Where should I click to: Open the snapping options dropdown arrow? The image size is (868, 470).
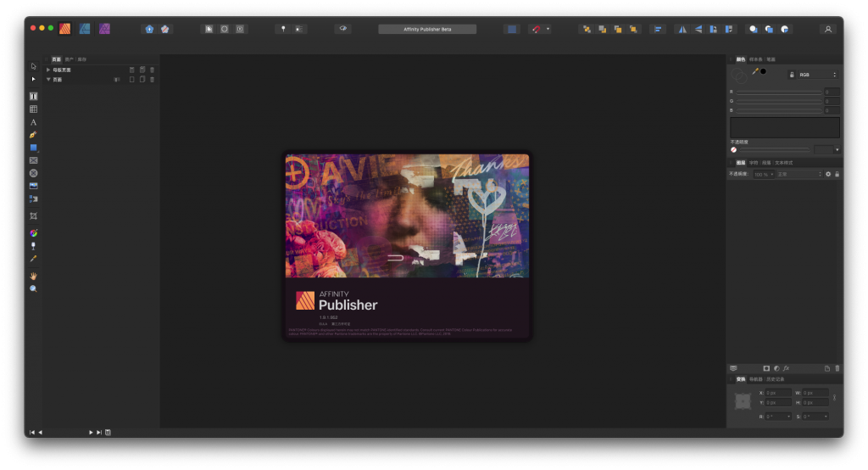(548, 30)
